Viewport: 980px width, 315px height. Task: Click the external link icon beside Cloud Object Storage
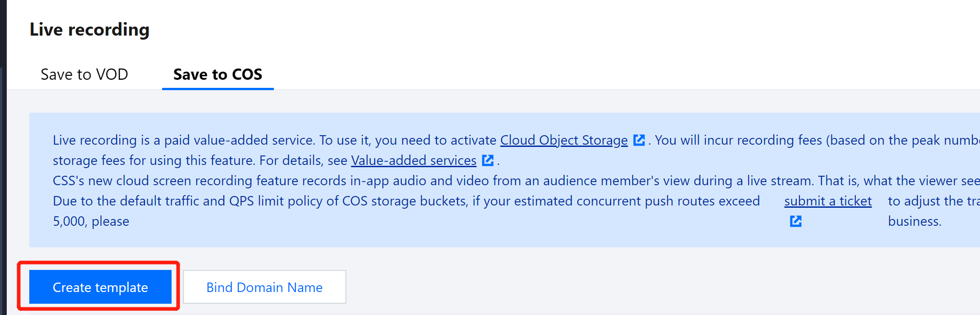click(x=639, y=140)
